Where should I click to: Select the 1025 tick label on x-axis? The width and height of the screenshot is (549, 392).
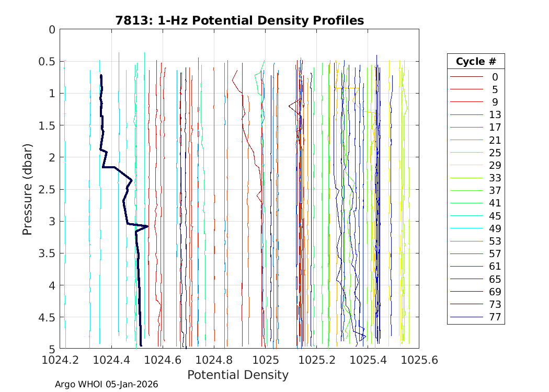point(266,360)
